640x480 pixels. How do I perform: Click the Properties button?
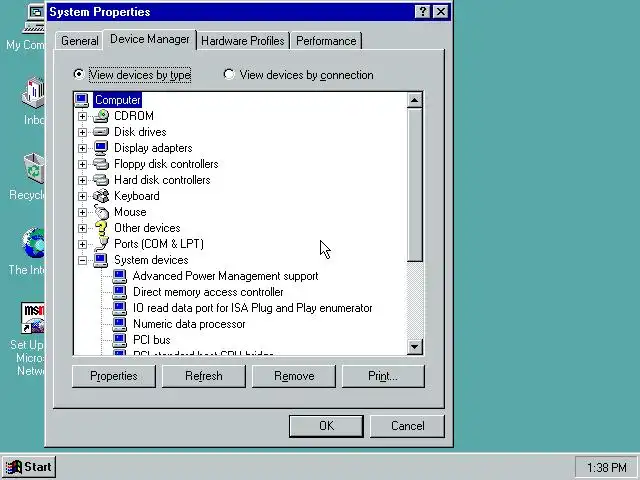114,376
